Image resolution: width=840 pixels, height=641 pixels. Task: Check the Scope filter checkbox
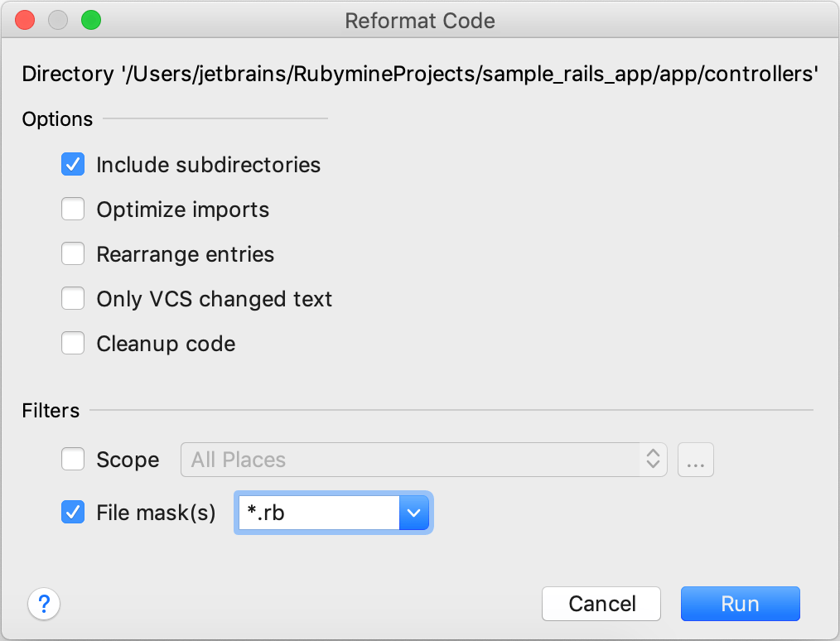coord(73,459)
